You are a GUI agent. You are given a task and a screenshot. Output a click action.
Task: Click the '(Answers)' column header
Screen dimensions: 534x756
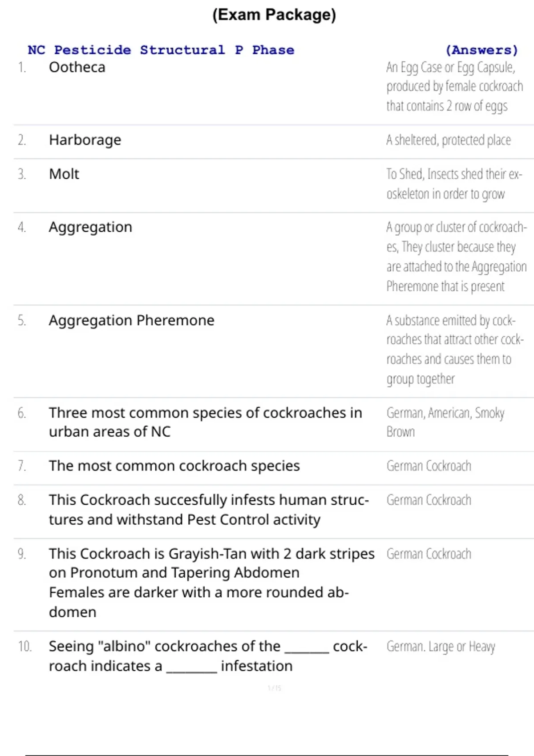[482, 50]
